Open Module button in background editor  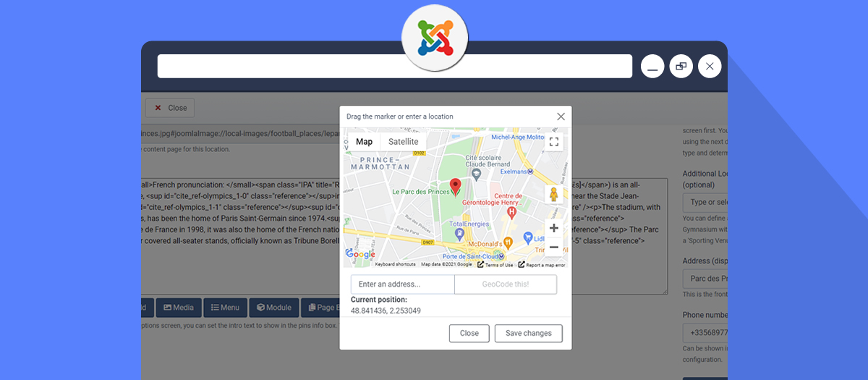(x=273, y=308)
